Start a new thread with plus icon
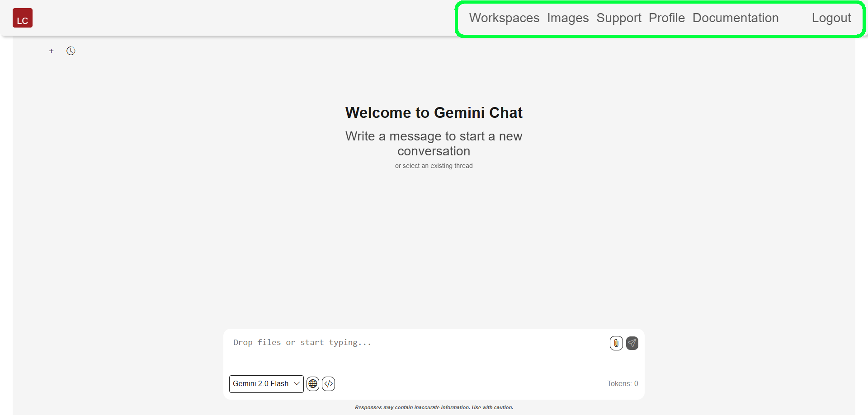 click(52, 51)
